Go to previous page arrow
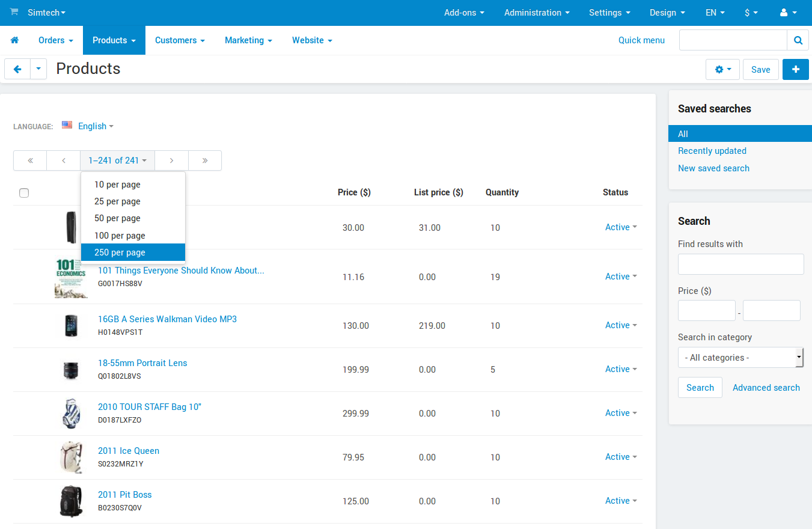The image size is (812, 529). click(x=64, y=161)
